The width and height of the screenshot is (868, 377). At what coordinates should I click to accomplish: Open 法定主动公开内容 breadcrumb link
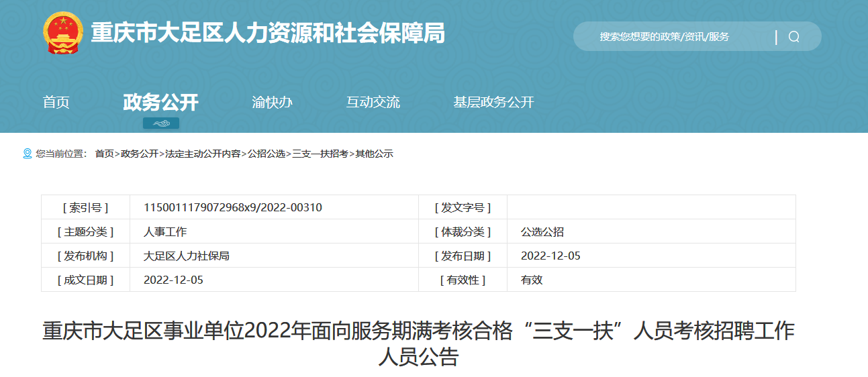pos(203,154)
